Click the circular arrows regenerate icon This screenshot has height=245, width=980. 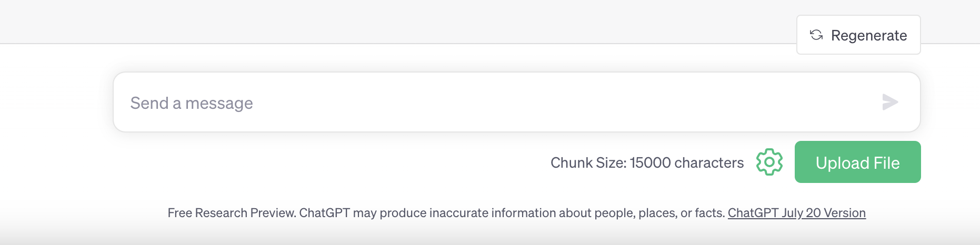pyautogui.click(x=816, y=35)
